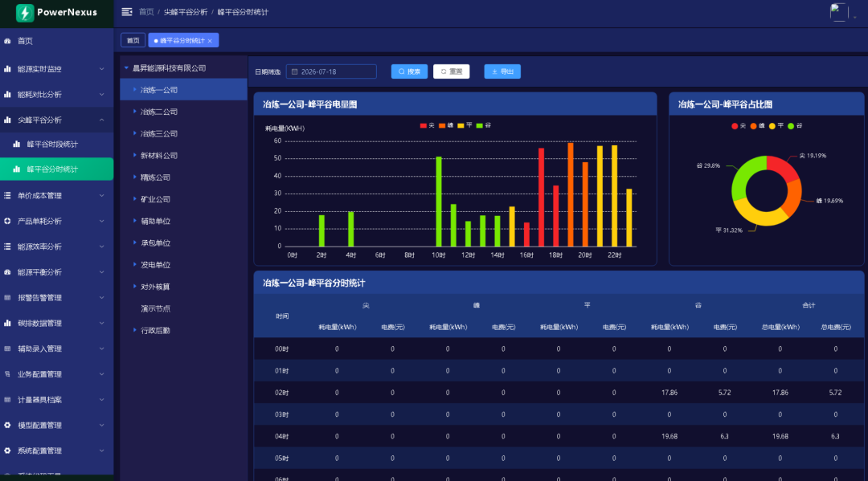
Task: Open 产品单耗分析 sidebar menu
Action: tap(56, 221)
